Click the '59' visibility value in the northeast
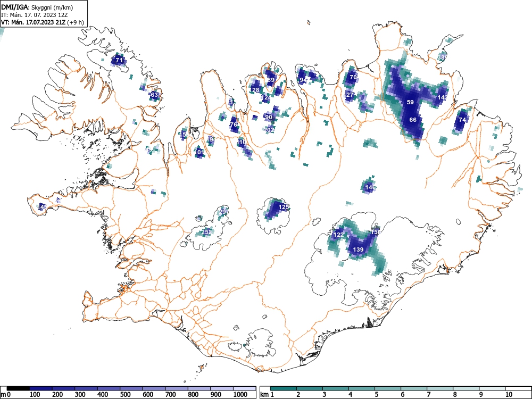This screenshot has height=399, width=532. pyautogui.click(x=410, y=102)
